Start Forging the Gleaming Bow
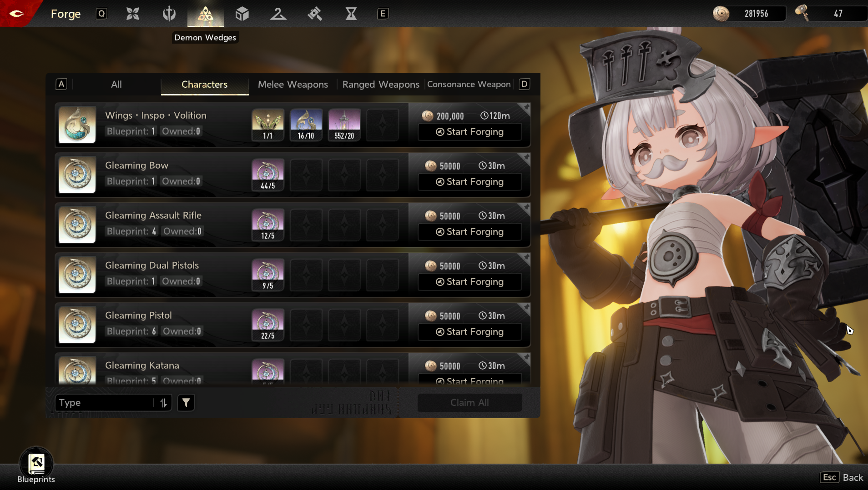Viewport: 868px width, 490px height. tap(470, 182)
